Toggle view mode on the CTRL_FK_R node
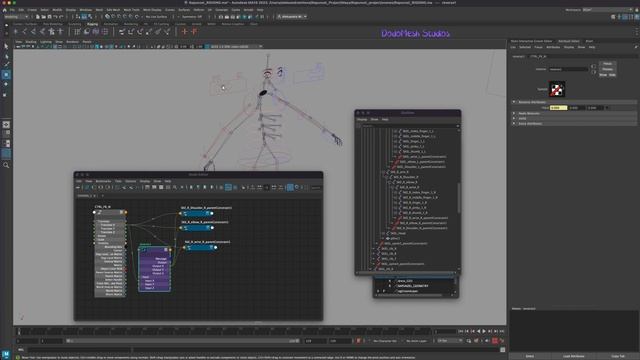The height and width of the screenshot is (360, 640). (121, 212)
